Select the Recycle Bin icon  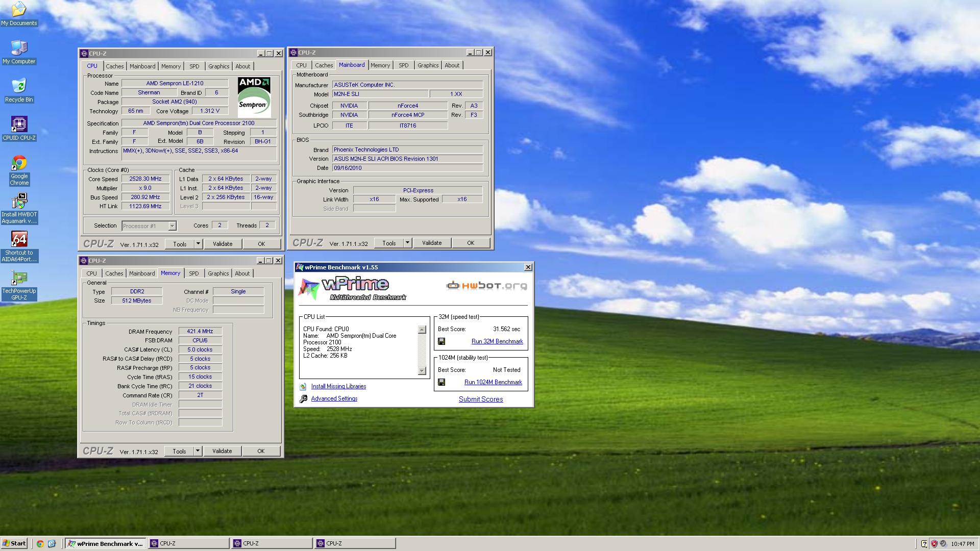coord(19,90)
